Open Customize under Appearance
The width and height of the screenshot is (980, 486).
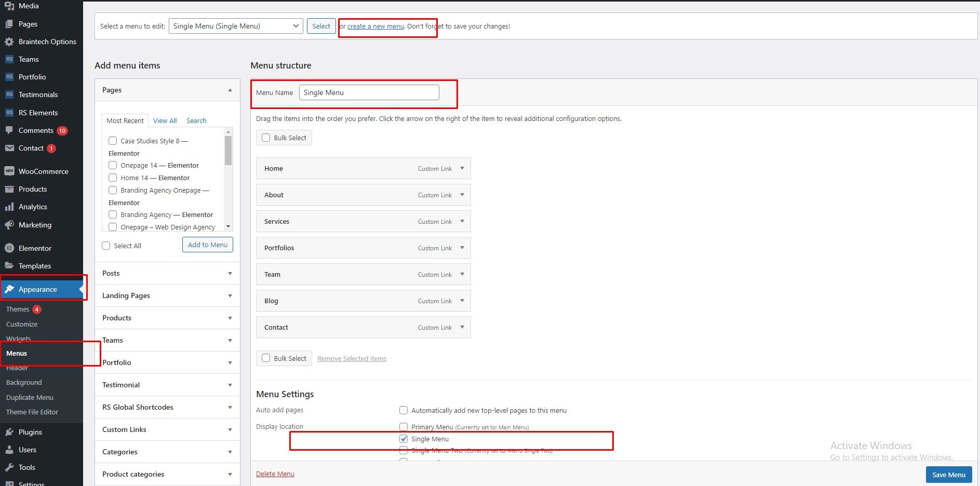(x=22, y=324)
